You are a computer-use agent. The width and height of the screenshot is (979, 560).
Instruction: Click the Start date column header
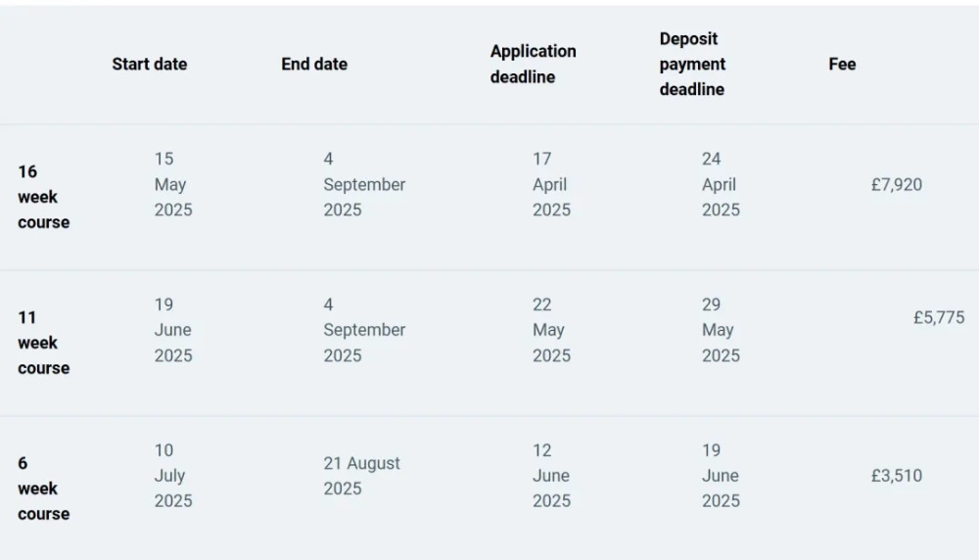[149, 65]
